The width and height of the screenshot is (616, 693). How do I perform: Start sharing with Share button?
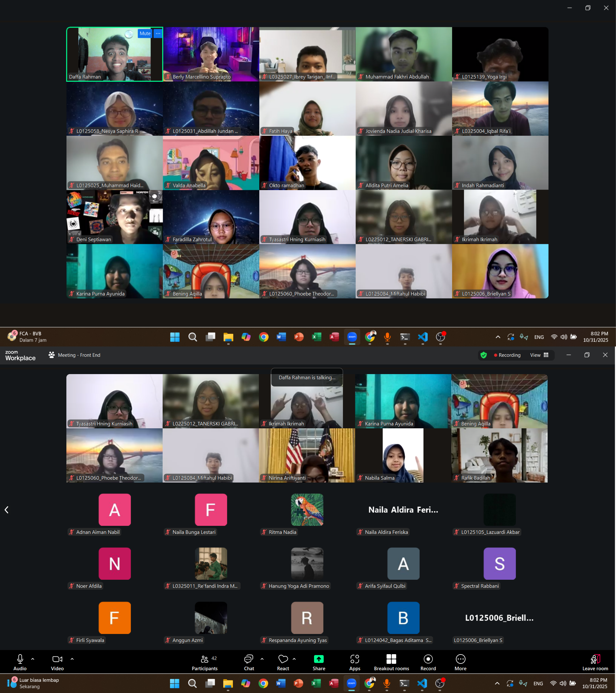tap(319, 659)
